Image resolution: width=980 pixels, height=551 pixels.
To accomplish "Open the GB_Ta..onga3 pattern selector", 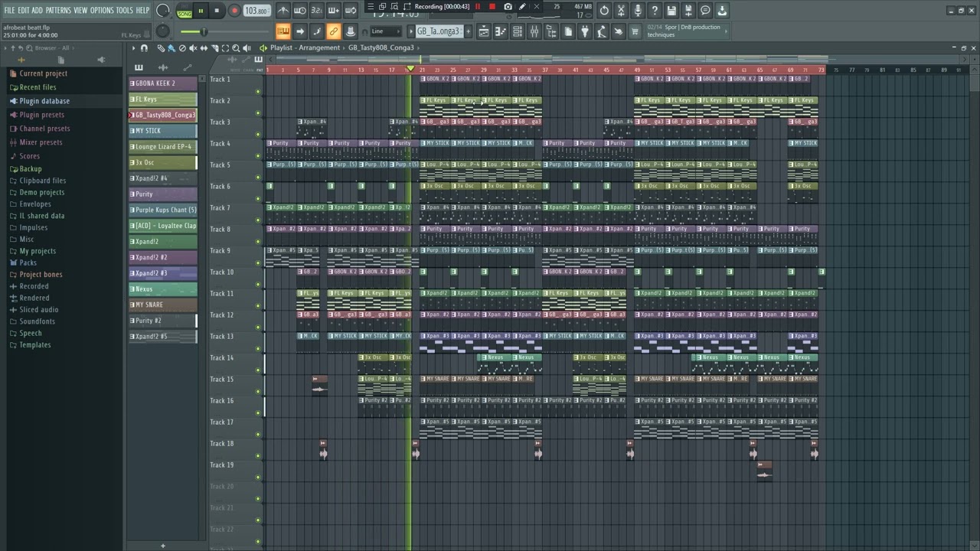I will click(x=439, y=31).
